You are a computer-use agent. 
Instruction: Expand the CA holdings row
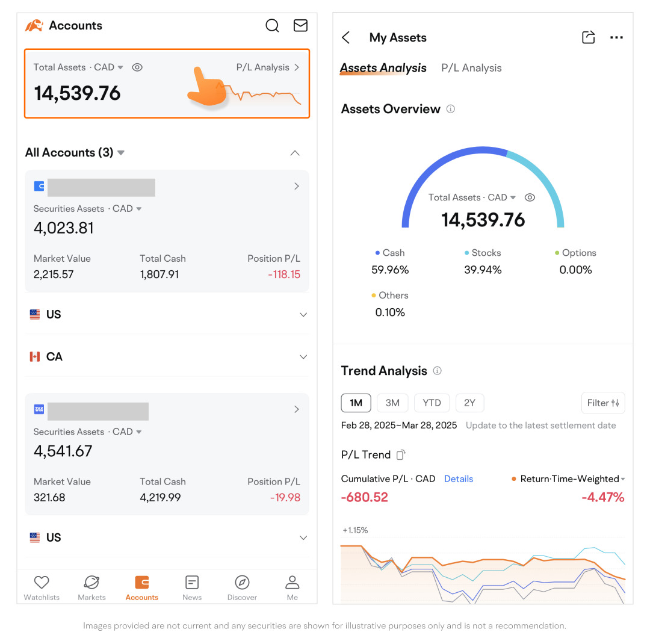coord(303,357)
